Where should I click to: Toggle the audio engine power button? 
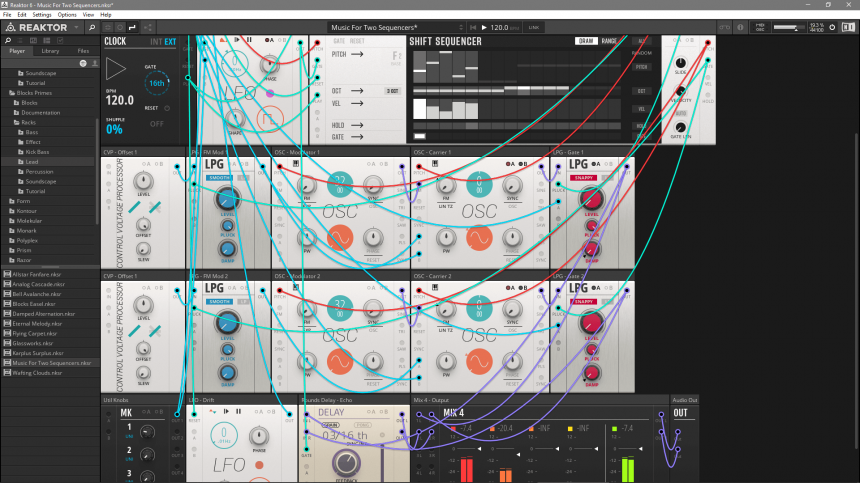point(832,27)
